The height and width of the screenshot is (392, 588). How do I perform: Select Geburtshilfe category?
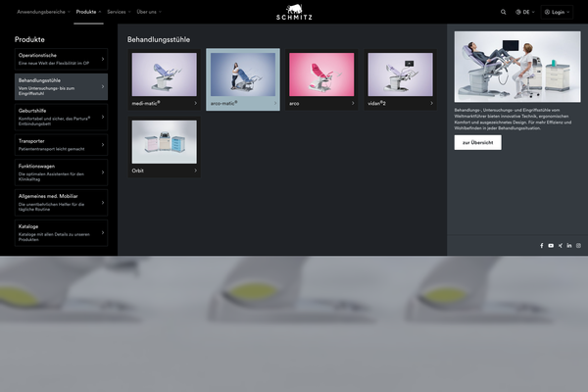click(x=61, y=117)
